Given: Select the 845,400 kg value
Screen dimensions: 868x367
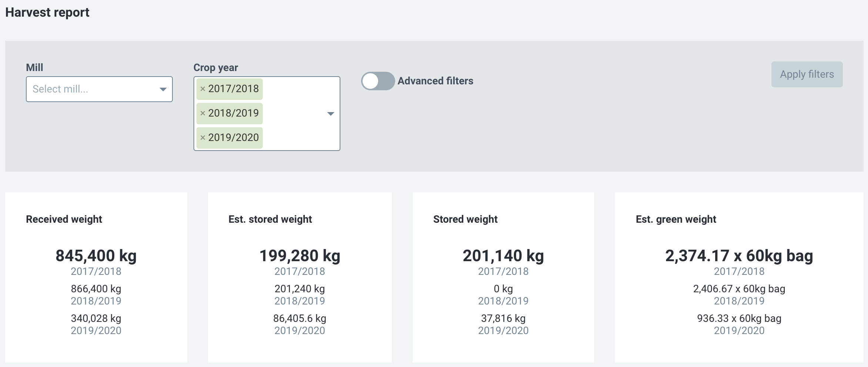Looking at the screenshot, I should 96,256.
